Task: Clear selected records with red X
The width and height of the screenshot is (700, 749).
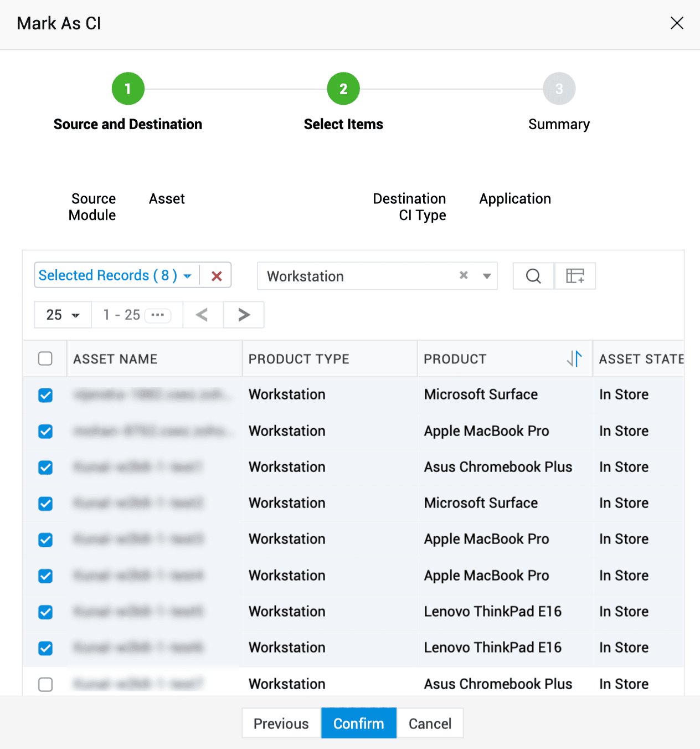Action: tap(217, 276)
